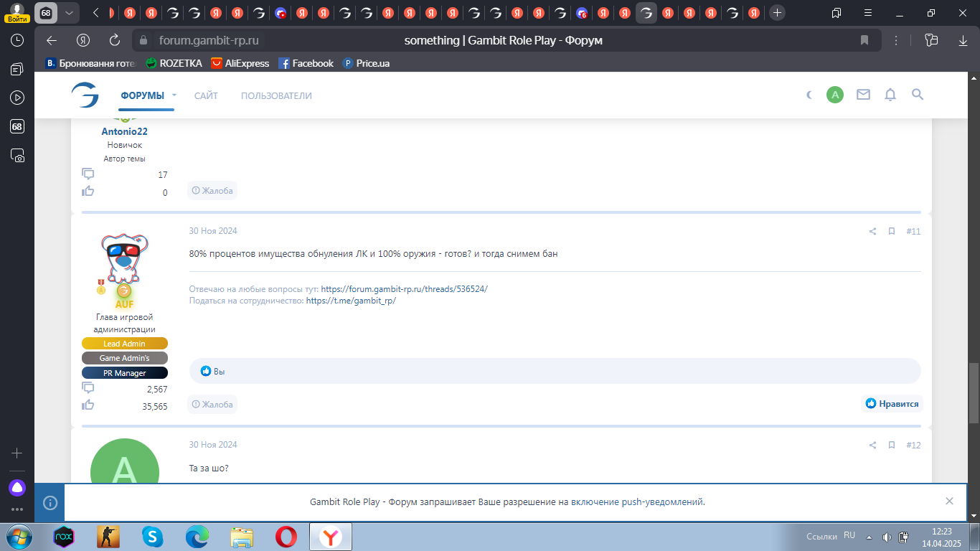Viewport: 980px width, 551px height.
Task: Open the Alice assistant sidebar icon
Action: click(x=17, y=488)
